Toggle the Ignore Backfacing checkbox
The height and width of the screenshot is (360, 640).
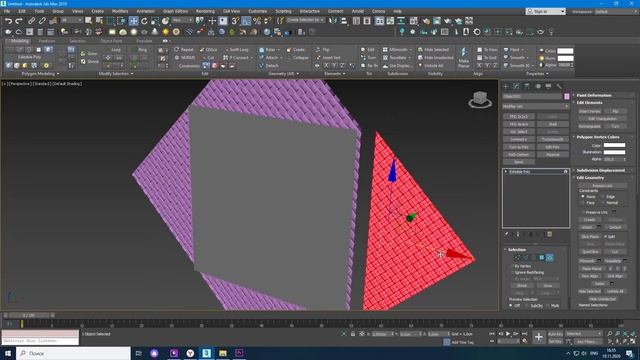pos(512,272)
